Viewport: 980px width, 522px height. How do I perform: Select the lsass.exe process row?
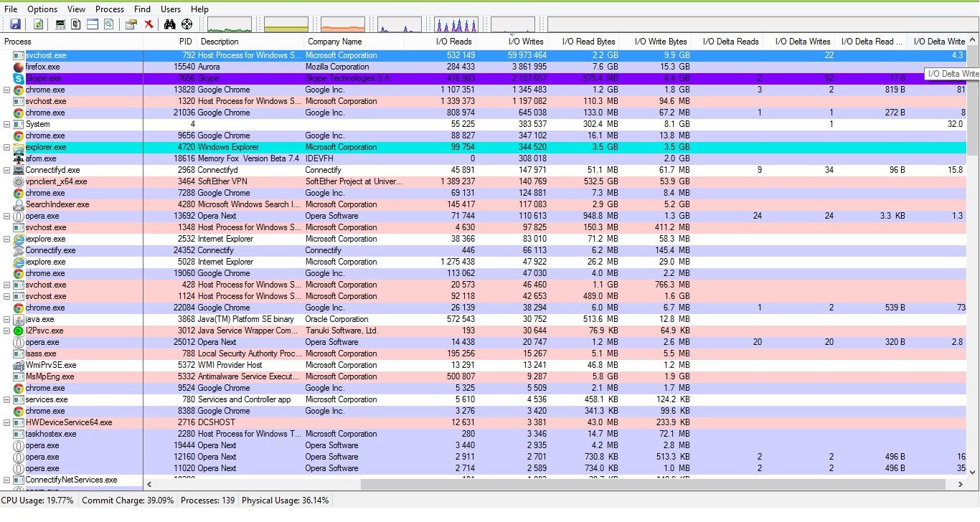pos(484,353)
